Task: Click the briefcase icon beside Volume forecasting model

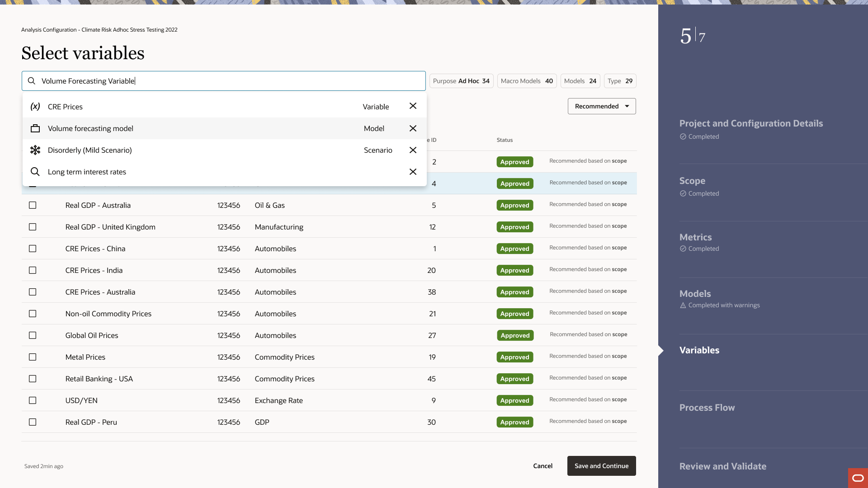Action: [35, 128]
